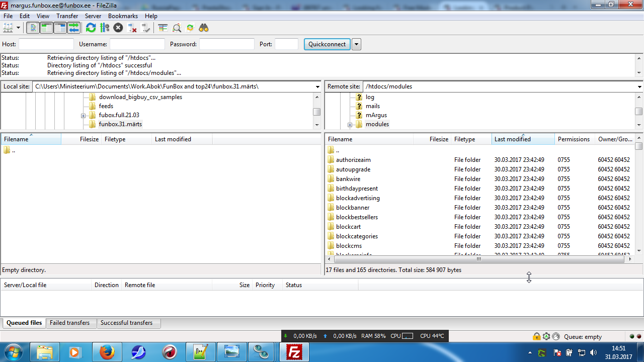Select the remote log folder

pos(370,97)
